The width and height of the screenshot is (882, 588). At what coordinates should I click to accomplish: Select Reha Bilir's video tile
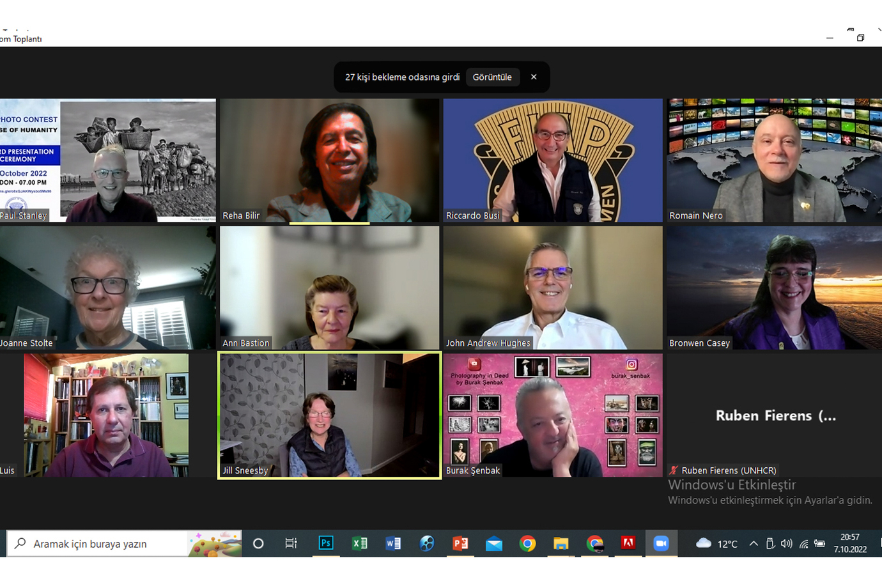pyautogui.click(x=329, y=160)
